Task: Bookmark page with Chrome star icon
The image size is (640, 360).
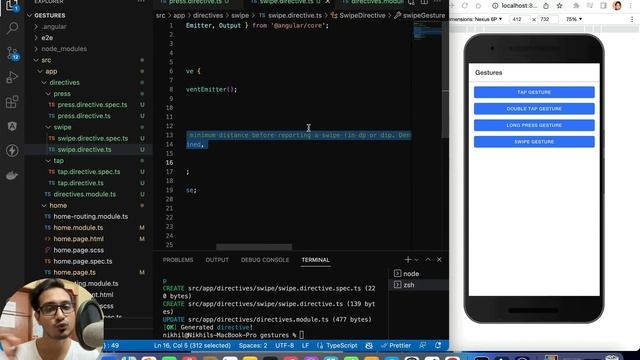Action: click(x=560, y=6)
